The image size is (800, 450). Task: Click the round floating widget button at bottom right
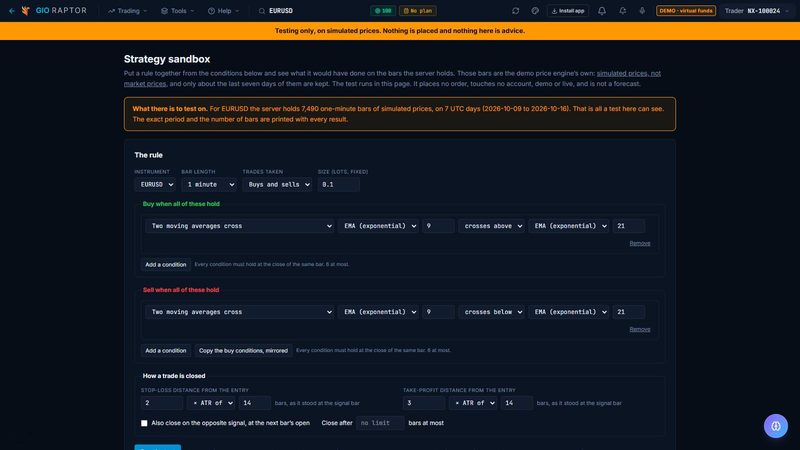point(776,426)
